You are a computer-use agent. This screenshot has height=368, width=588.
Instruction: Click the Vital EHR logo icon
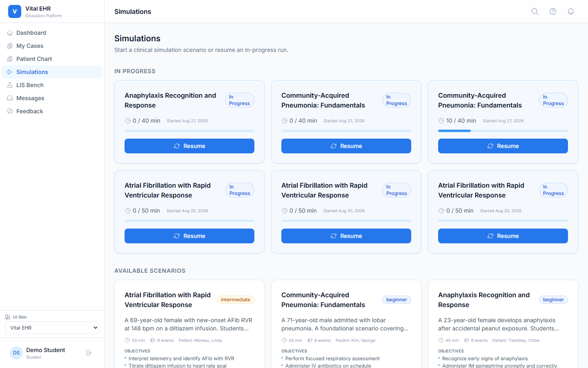point(15,11)
